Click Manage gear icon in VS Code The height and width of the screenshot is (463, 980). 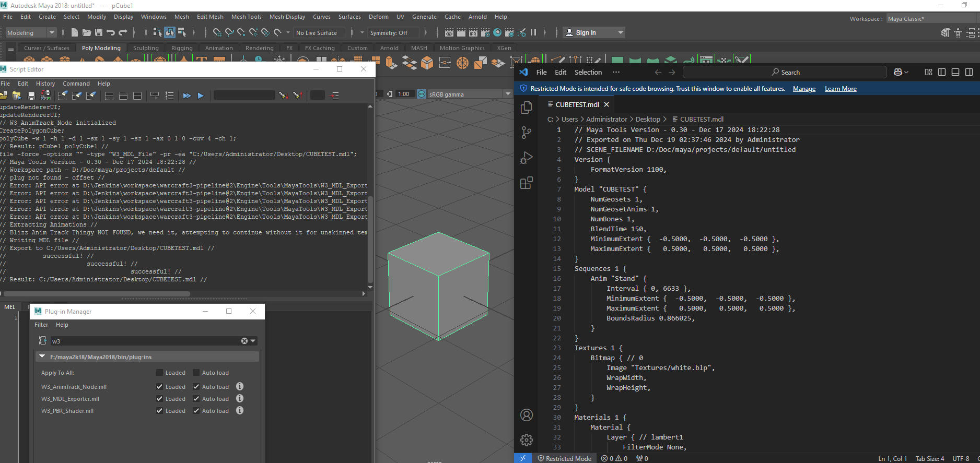pyautogui.click(x=527, y=440)
